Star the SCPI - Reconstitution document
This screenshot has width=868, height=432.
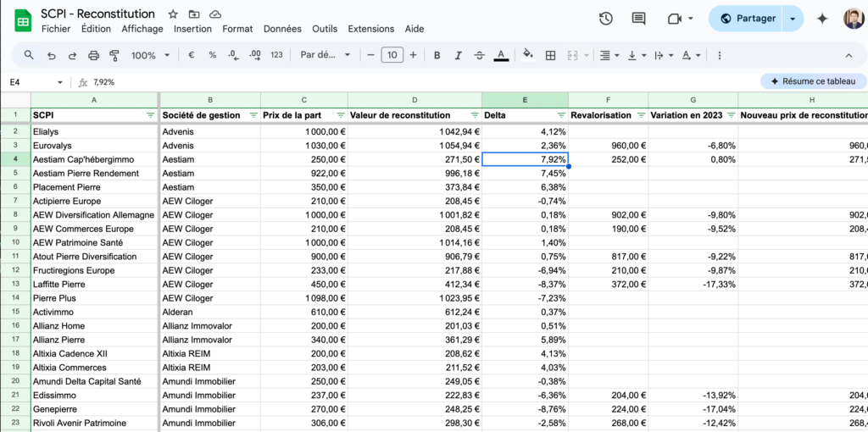[x=173, y=14]
